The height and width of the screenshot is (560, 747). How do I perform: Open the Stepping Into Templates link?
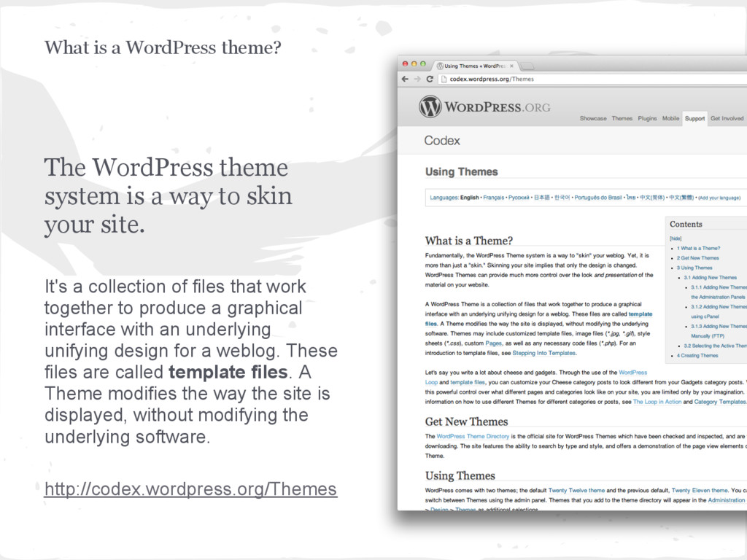[544, 354]
